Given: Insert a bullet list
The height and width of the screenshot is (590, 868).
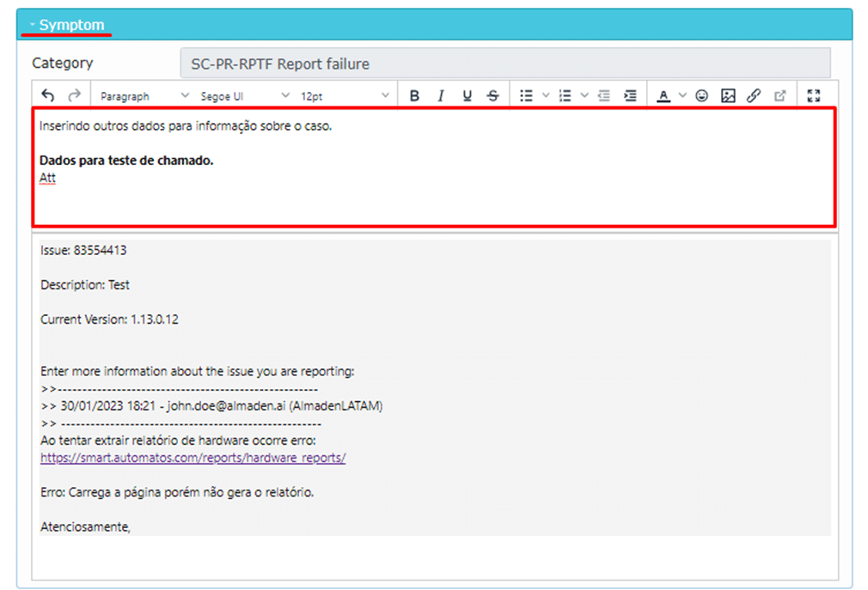Looking at the screenshot, I should click(526, 96).
